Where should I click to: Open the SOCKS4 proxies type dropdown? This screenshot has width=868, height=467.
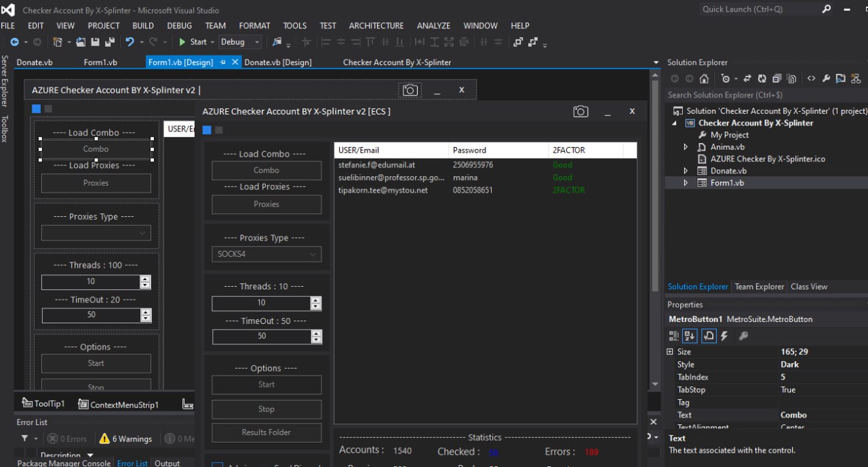coord(267,254)
